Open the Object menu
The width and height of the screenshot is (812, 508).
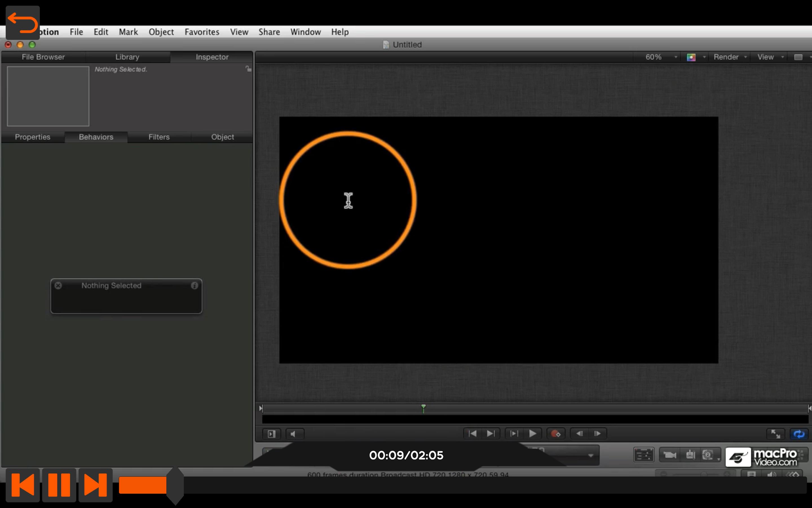pos(161,32)
